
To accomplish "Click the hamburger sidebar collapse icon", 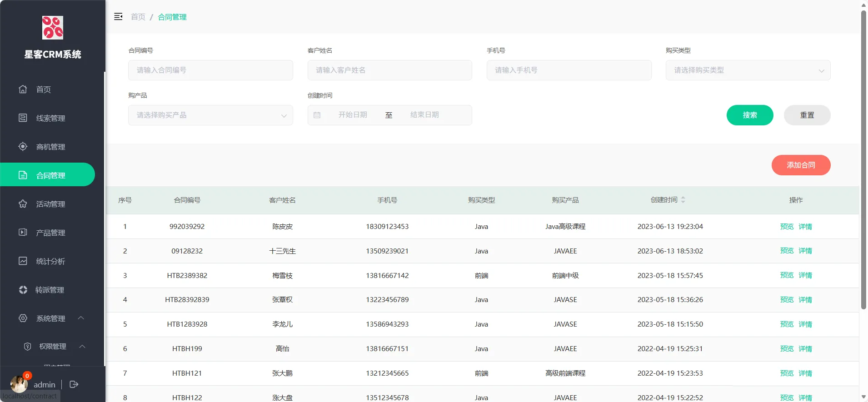I will [118, 17].
